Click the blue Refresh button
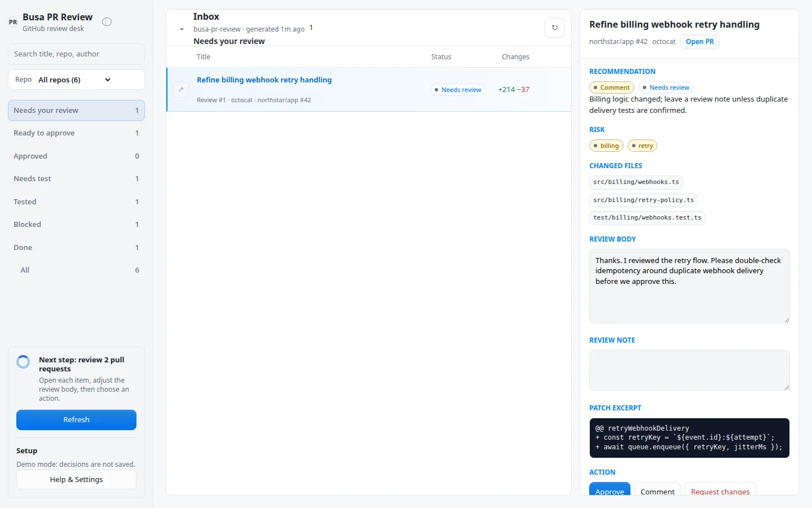Screen dimensions: 812x508 (76, 420)
